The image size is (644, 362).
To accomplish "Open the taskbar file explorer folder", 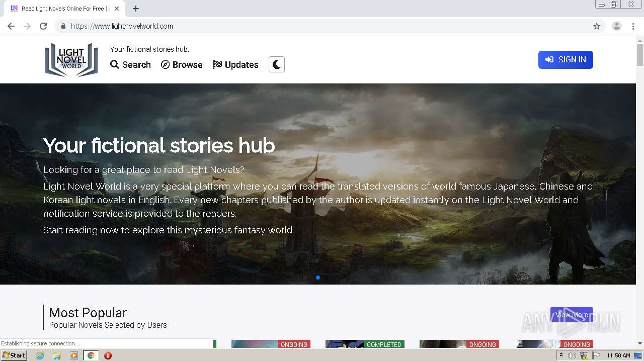I will (x=57, y=355).
